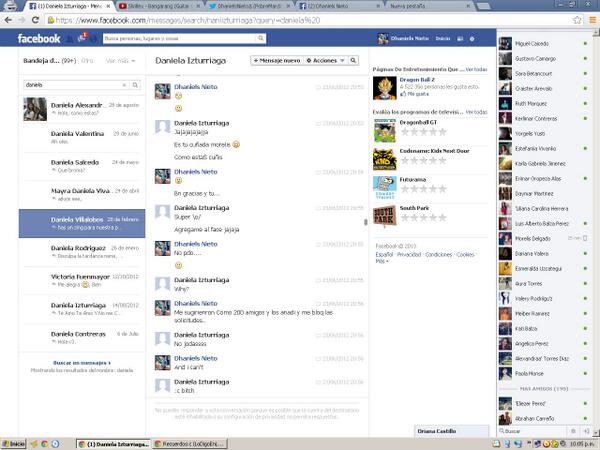Open the privacy shortcuts icon beside Inicio
The width and height of the screenshot is (600, 450).
coord(460,39)
